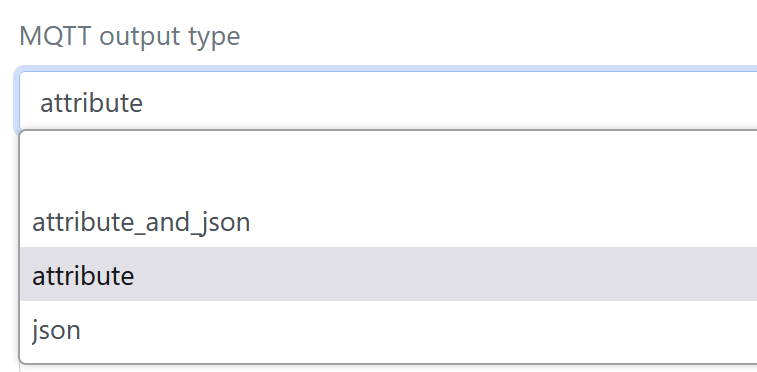757x372 pixels.
Task: Select the first non-empty entry, attribute_and_json
Action: click(388, 221)
